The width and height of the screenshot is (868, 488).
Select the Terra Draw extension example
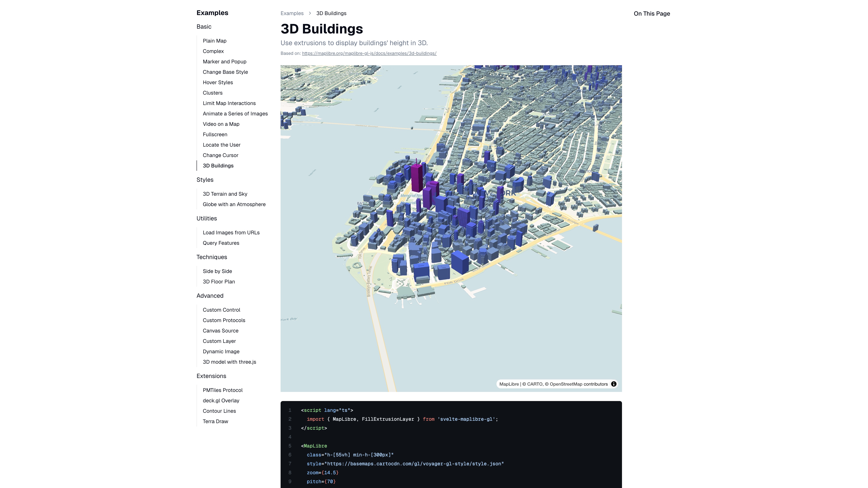pyautogui.click(x=215, y=421)
